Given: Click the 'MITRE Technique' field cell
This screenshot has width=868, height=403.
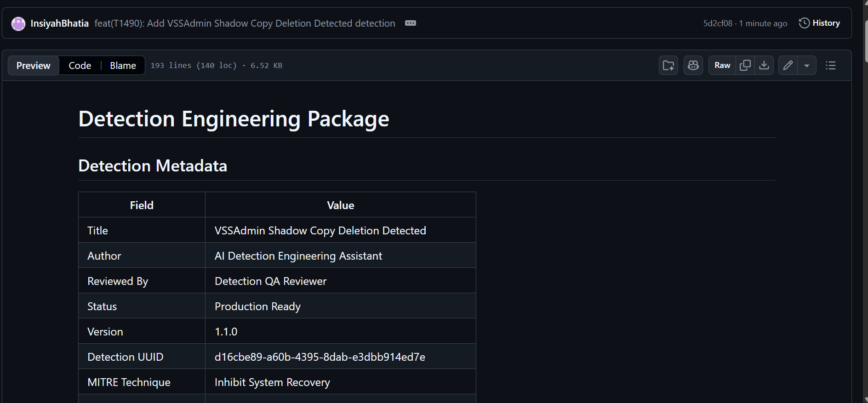Looking at the screenshot, I should 142,382.
